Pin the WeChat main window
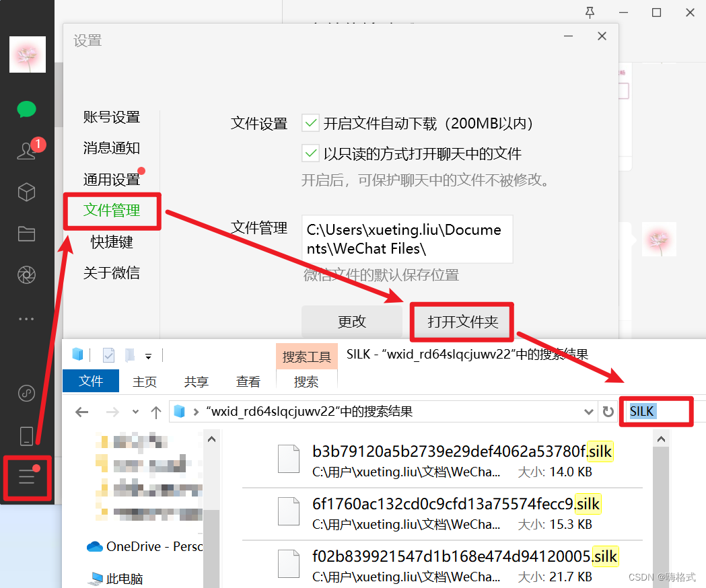The width and height of the screenshot is (706, 588). (x=590, y=13)
